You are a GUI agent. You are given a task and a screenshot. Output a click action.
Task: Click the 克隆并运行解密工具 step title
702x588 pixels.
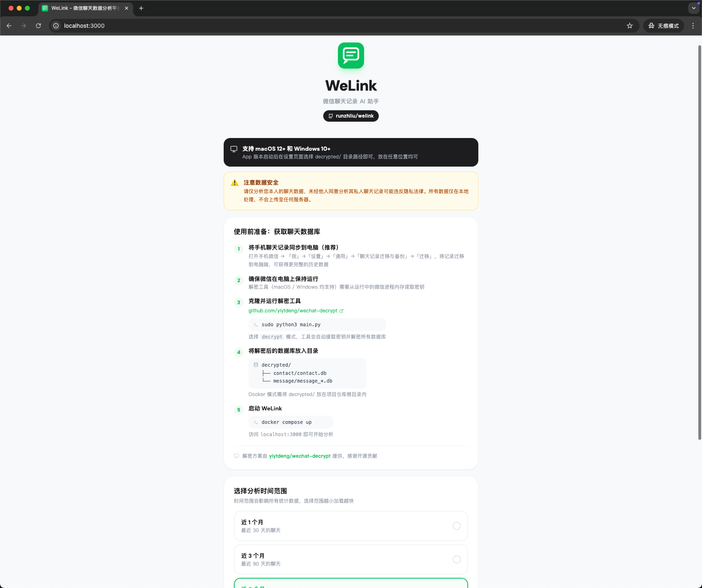(x=275, y=301)
